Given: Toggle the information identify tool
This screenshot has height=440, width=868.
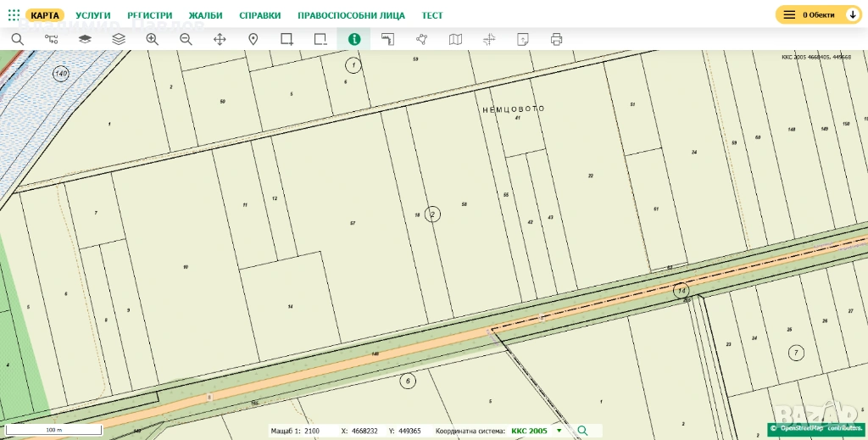Looking at the screenshot, I should tap(353, 39).
